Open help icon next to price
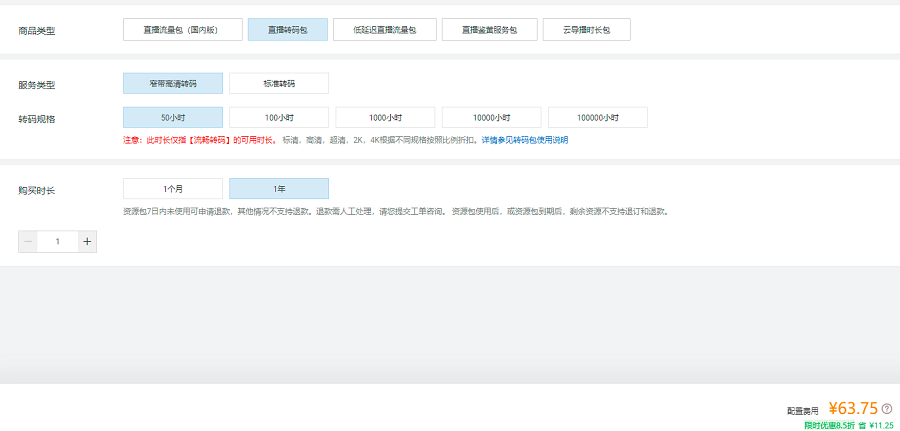The image size is (900, 431). (x=887, y=409)
